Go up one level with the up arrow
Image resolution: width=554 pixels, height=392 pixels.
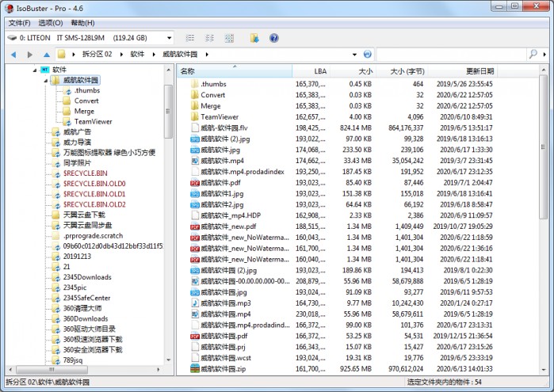tap(47, 55)
